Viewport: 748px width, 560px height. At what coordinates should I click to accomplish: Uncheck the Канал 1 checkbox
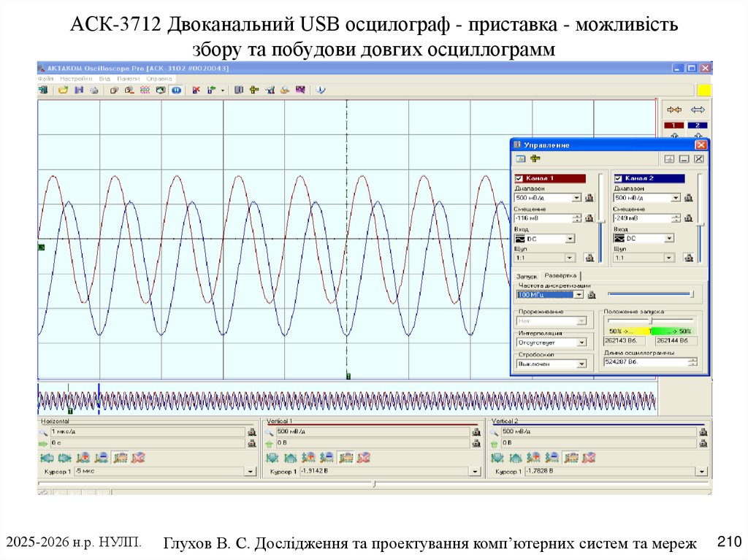pos(519,179)
